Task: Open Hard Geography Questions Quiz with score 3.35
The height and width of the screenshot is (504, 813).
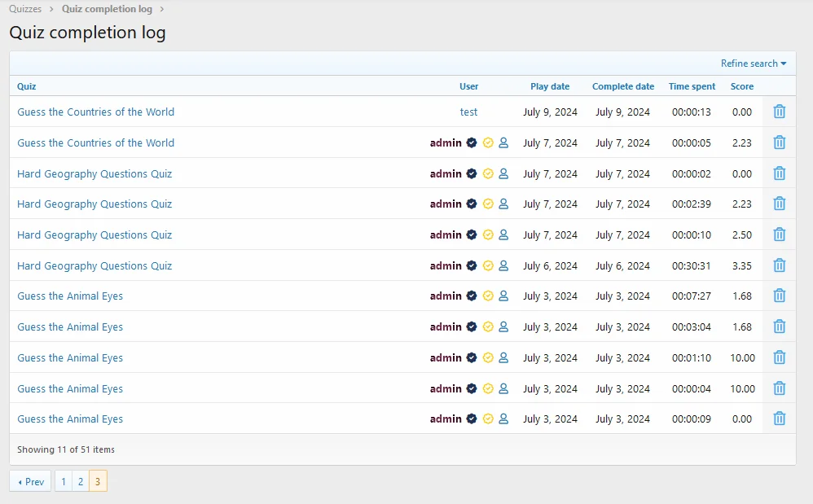Action: [94, 266]
